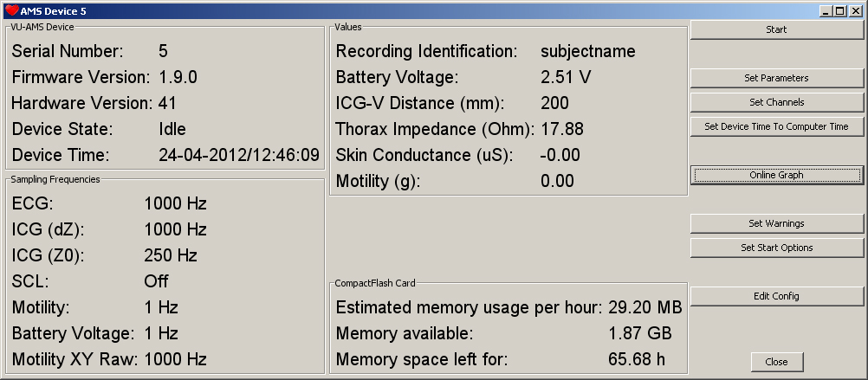
Task: Open the Set Parameters dialog
Action: tap(776, 78)
